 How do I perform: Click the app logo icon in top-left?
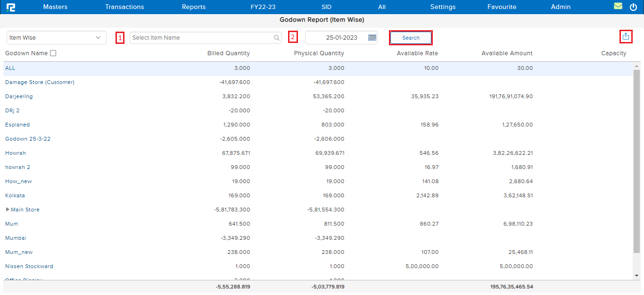tap(11, 7)
